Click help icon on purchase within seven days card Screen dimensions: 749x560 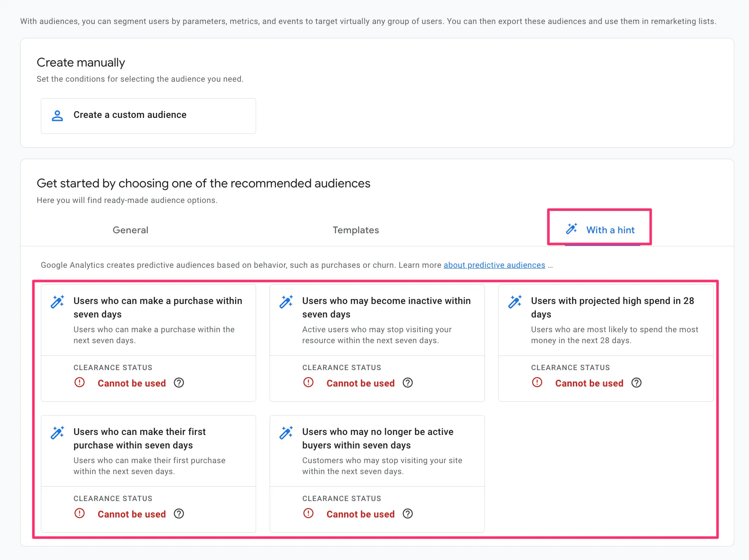179,383
